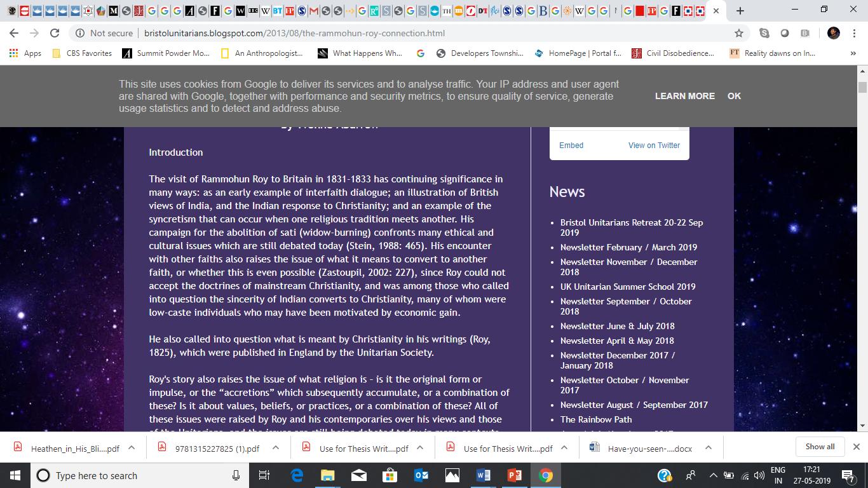This screenshot has width=868, height=488.
Task: Check network status in the system tray
Action: coord(745,475)
